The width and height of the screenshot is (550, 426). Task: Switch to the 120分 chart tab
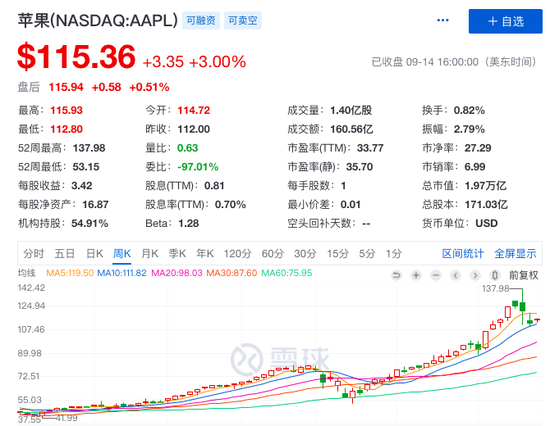click(237, 253)
